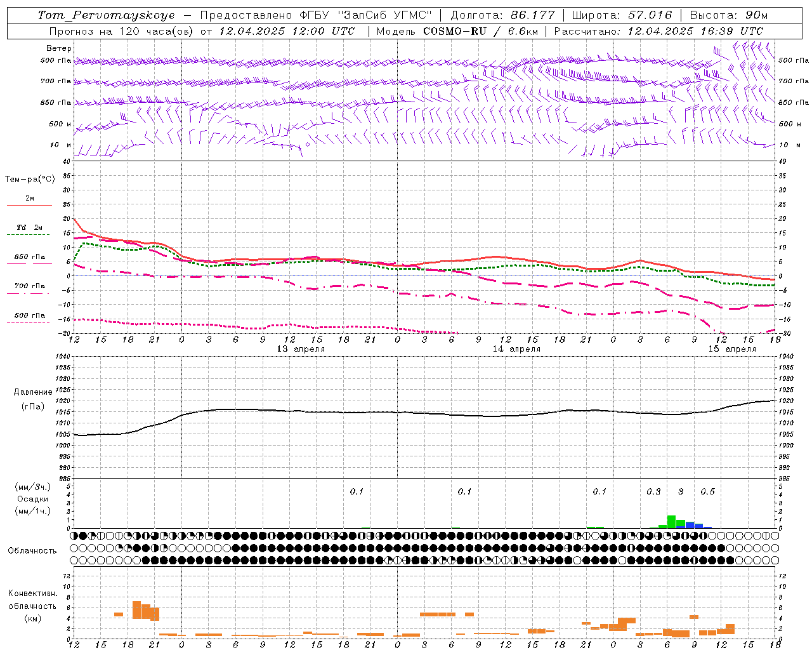Select the Рассчитано 12.04.2025 16:39 UTC timestamp

click(658, 31)
